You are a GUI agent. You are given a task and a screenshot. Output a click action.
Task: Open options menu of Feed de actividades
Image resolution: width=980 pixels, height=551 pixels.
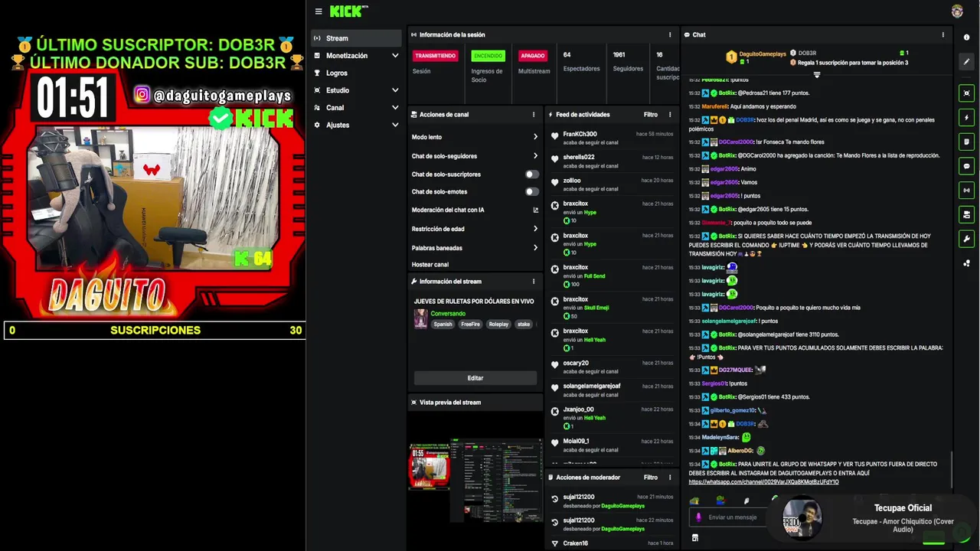[x=670, y=115]
